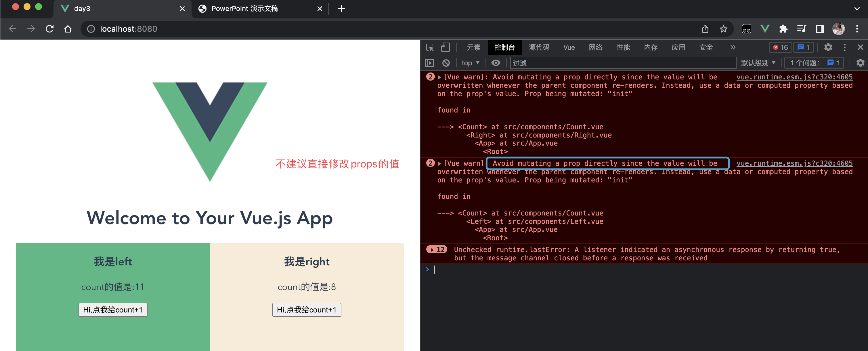Toggle the console sidebar panel icon

429,63
